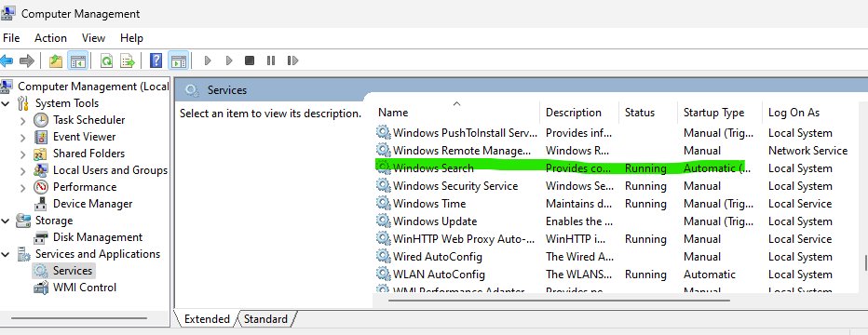Click the Task Scheduler clock icon
The image size is (868, 335).
click(x=41, y=120)
